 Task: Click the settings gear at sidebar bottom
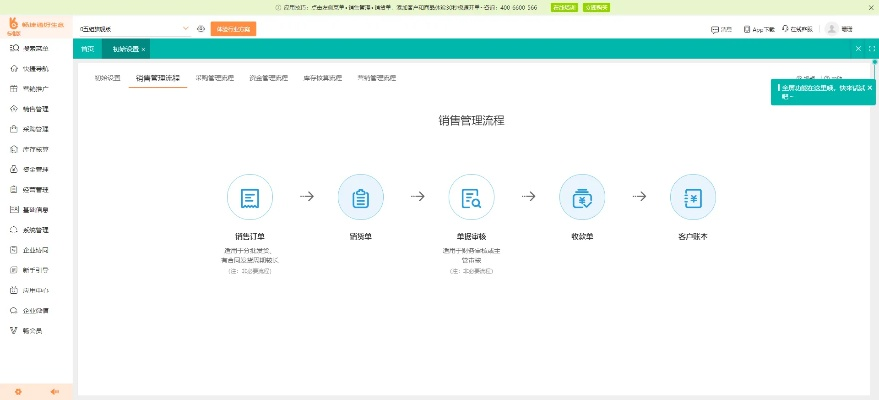[18, 391]
